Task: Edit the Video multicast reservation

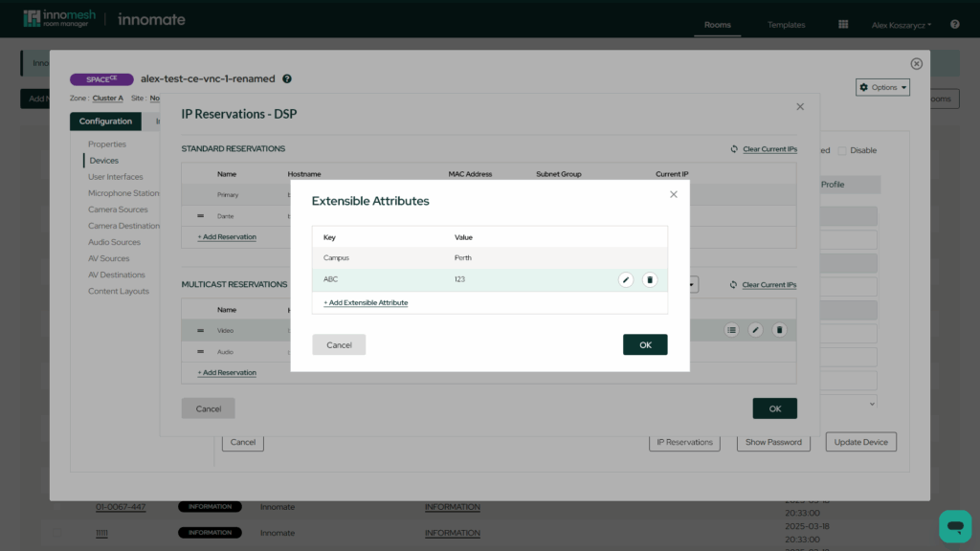Action: (x=755, y=330)
